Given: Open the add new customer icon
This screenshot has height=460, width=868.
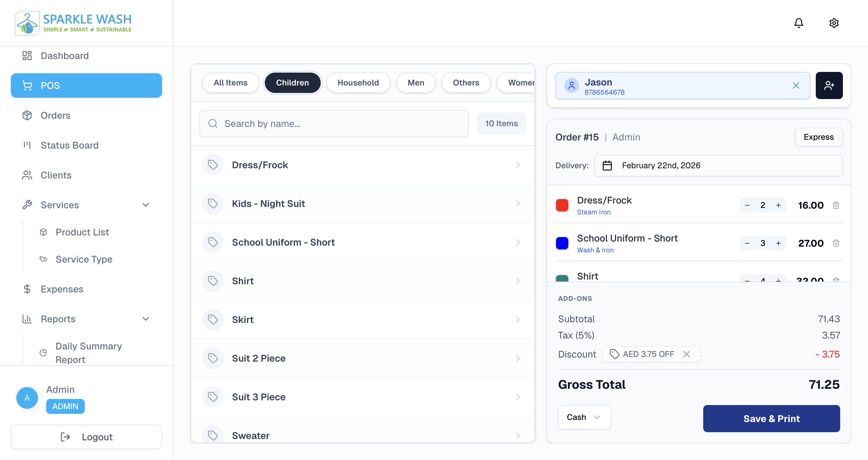Looking at the screenshot, I should coord(829,85).
